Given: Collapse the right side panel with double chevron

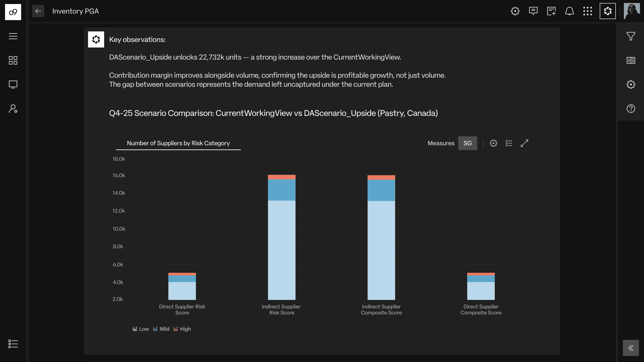Looking at the screenshot, I should click(631, 348).
